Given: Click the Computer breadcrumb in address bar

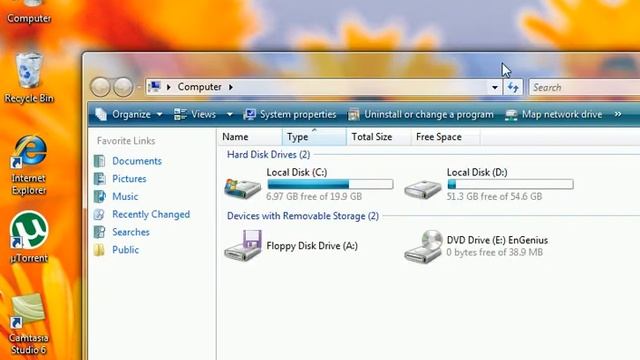Looking at the screenshot, I should (x=200, y=87).
